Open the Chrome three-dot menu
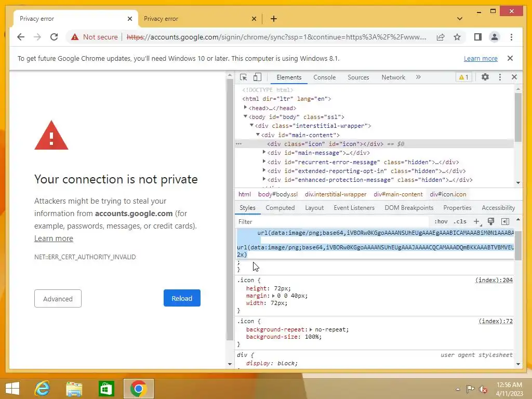The width and height of the screenshot is (532, 399). click(511, 37)
